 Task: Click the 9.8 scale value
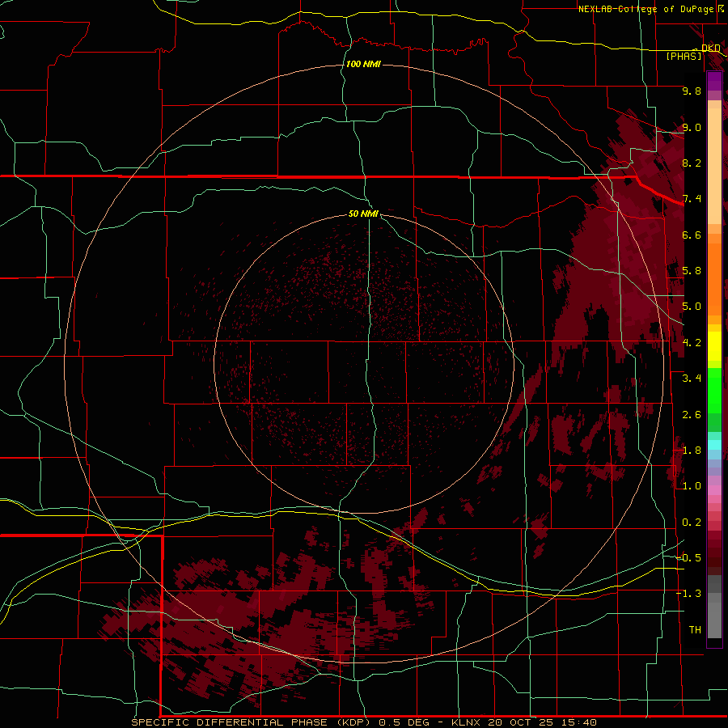click(x=692, y=91)
